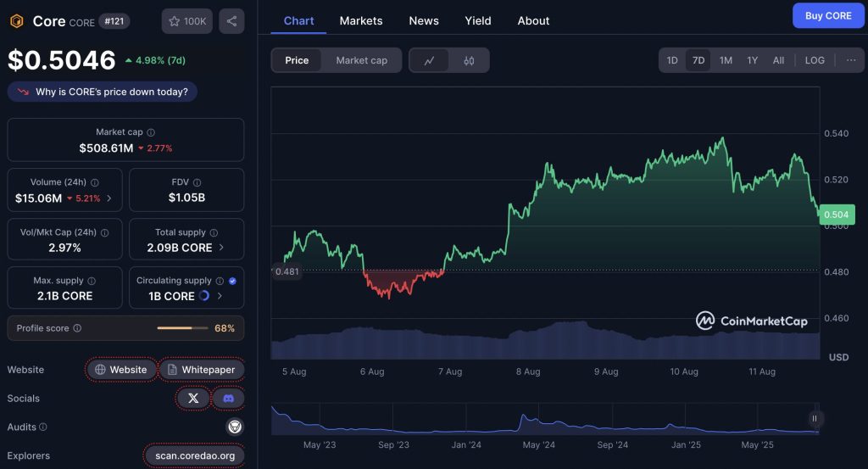868x469 pixels.
Task: Open scan.coredao.org explorer link
Action: coord(195,455)
